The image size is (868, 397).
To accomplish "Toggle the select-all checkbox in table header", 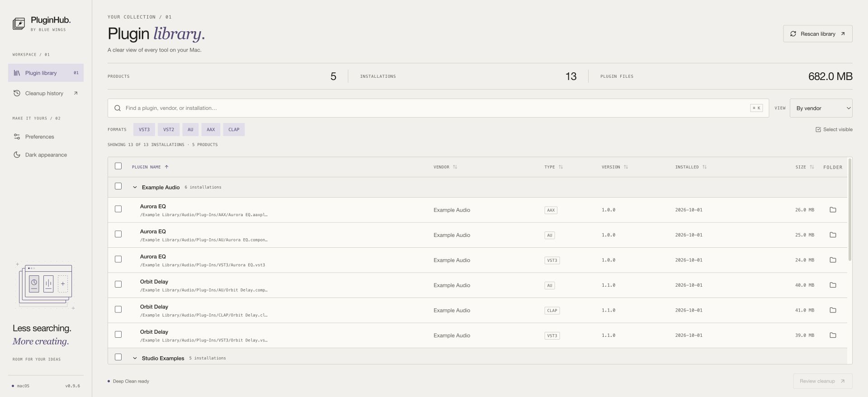I will point(118,166).
